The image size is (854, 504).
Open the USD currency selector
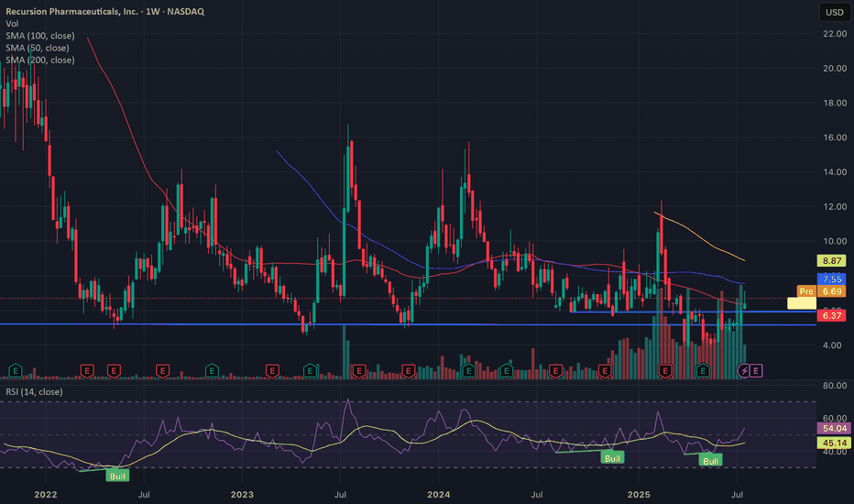click(834, 12)
